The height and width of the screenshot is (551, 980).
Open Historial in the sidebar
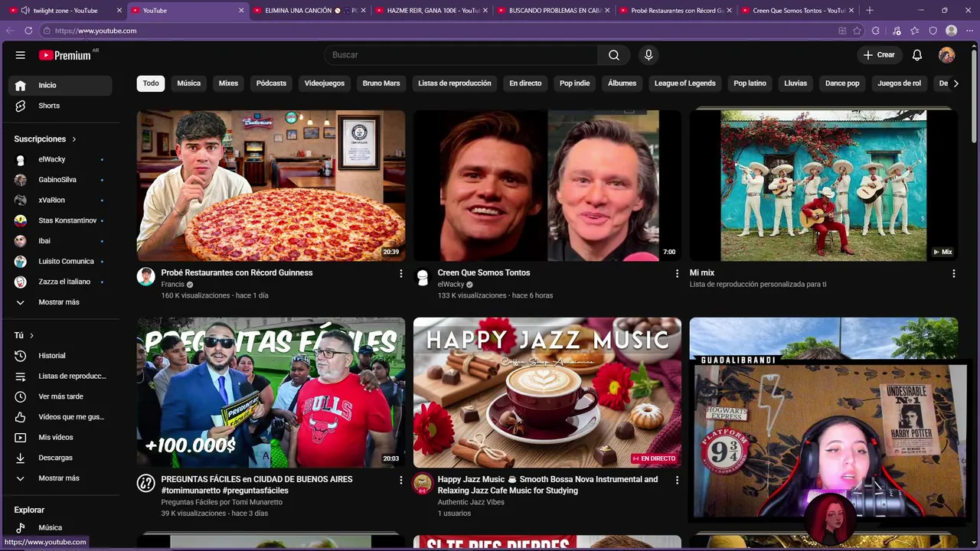point(60,356)
